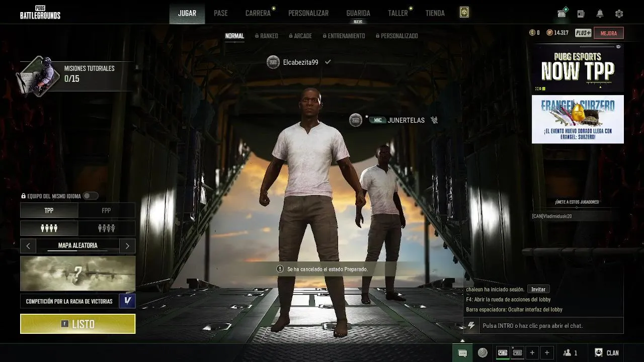Open the Tienda tab
Screen dimensions: 644x362
click(435, 13)
